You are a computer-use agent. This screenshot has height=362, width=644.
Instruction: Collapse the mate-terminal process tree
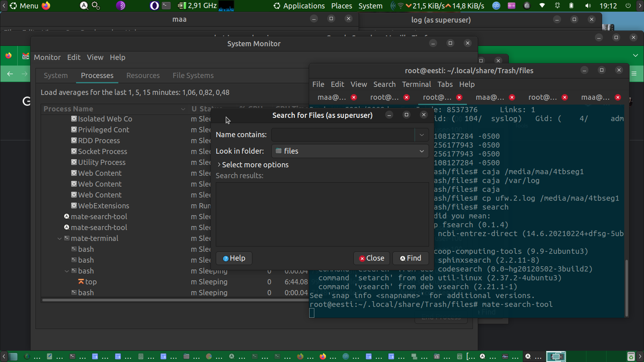(60, 239)
